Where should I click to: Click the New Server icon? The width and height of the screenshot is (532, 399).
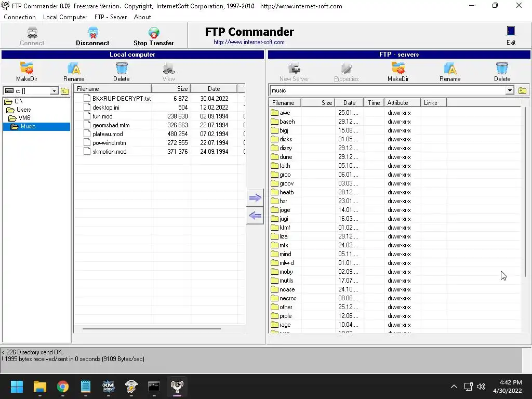[x=294, y=72]
